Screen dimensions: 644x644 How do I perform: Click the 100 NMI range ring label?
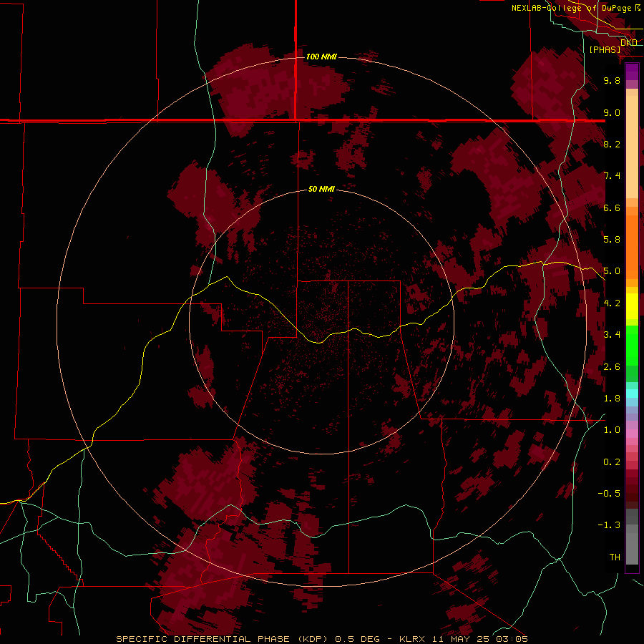coord(321,57)
